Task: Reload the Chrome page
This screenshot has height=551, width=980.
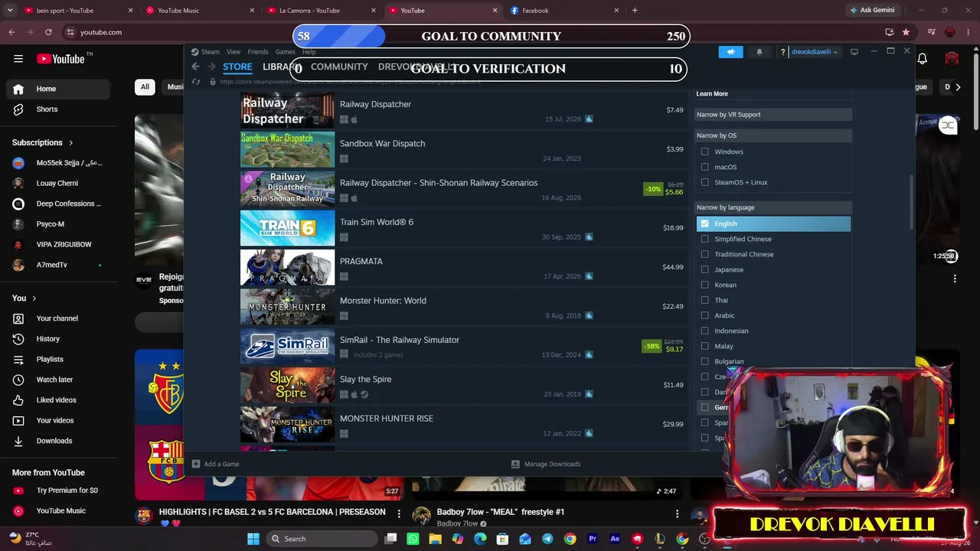Action: (x=48, y=32)
